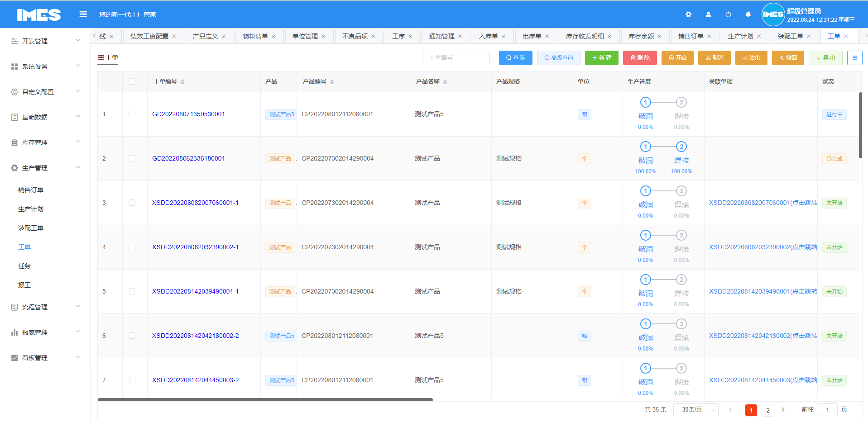Click 开发管理 sidebar icon
The width and height of the screenshot is (868, 422).
[x=14, y=41]
